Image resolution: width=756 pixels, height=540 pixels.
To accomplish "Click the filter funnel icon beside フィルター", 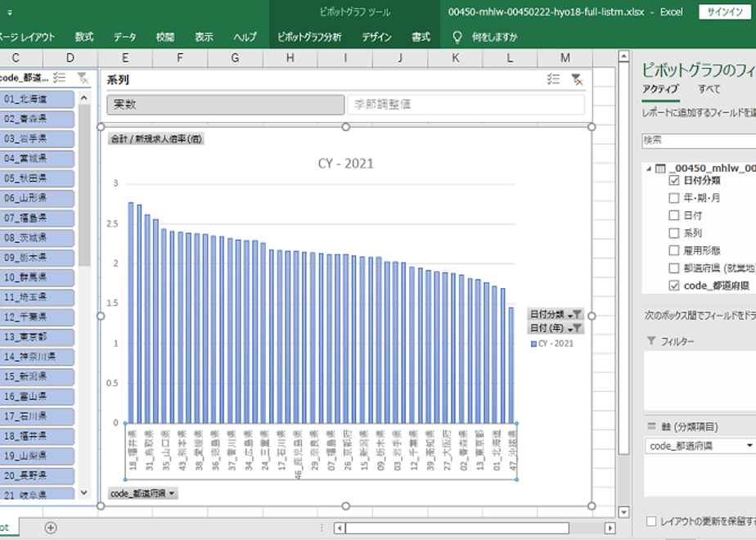I will 651,341.
